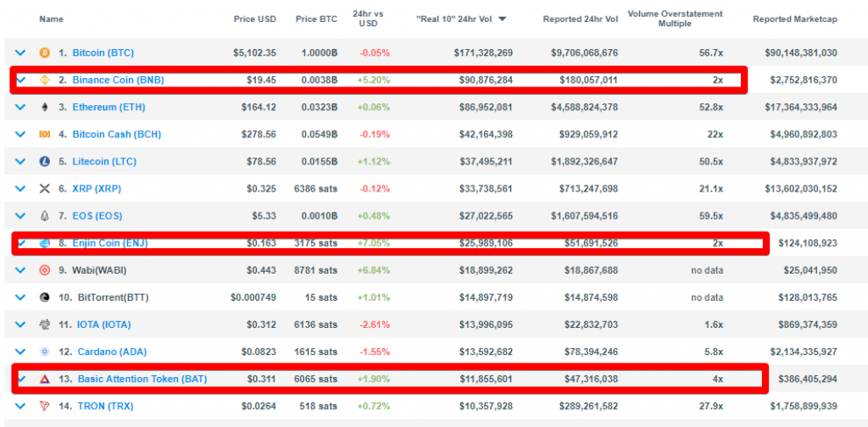
Task: Expand the Bitcoin row chevron
Action: pyautogui.click(x=20, y=53)
